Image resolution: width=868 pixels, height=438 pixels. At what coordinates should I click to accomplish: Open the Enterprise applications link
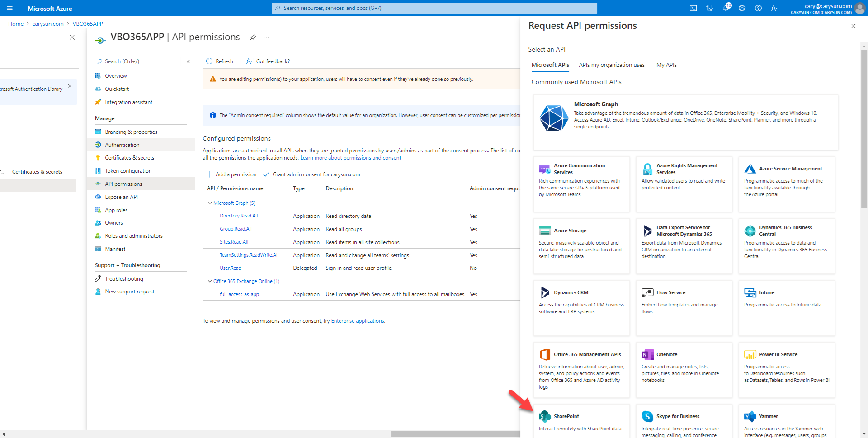(358, 321)
